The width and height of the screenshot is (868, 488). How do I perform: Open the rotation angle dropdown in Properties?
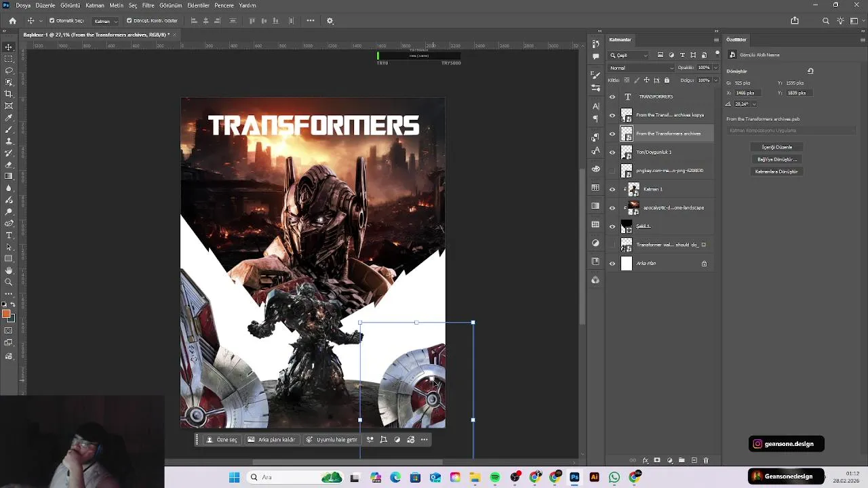(753, 104)
